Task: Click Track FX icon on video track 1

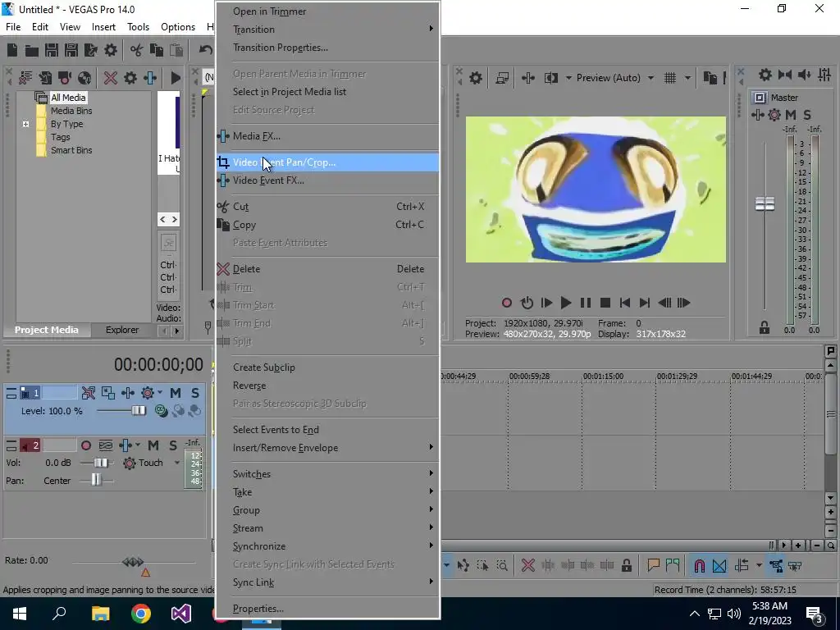Action: 127,393
